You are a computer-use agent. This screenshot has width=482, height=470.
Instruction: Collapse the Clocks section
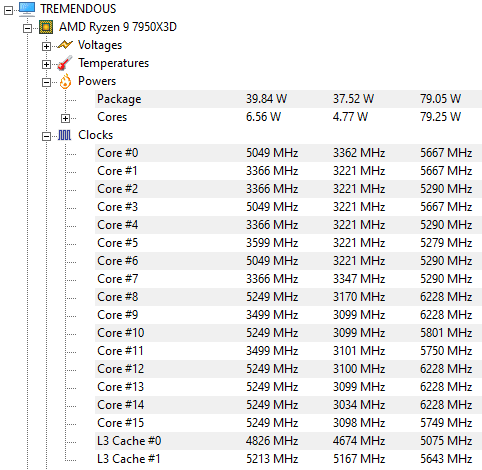[x=46, y=136]
